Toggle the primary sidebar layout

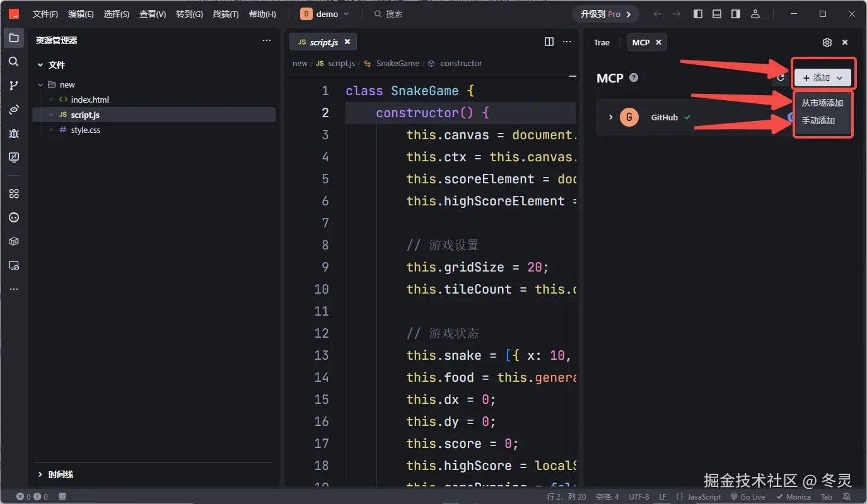point(697,14)
